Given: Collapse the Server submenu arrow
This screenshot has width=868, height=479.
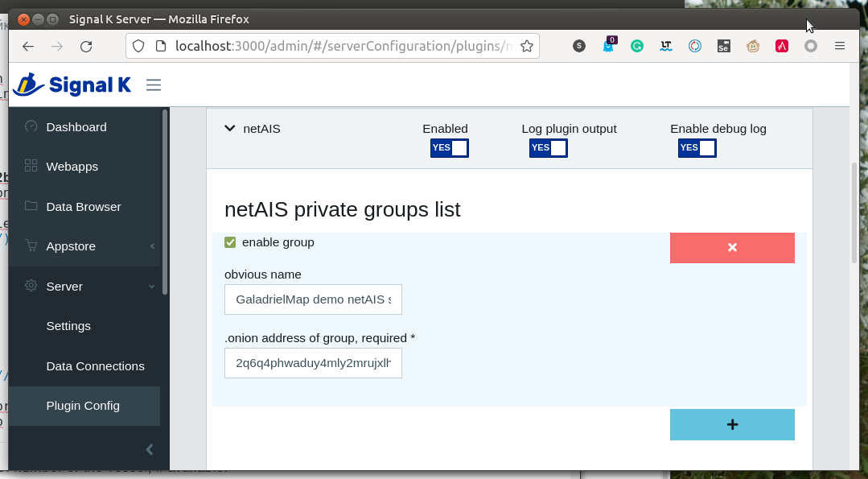Looking at the screenshot, I should pyautogui.click(x=152, y=287).
